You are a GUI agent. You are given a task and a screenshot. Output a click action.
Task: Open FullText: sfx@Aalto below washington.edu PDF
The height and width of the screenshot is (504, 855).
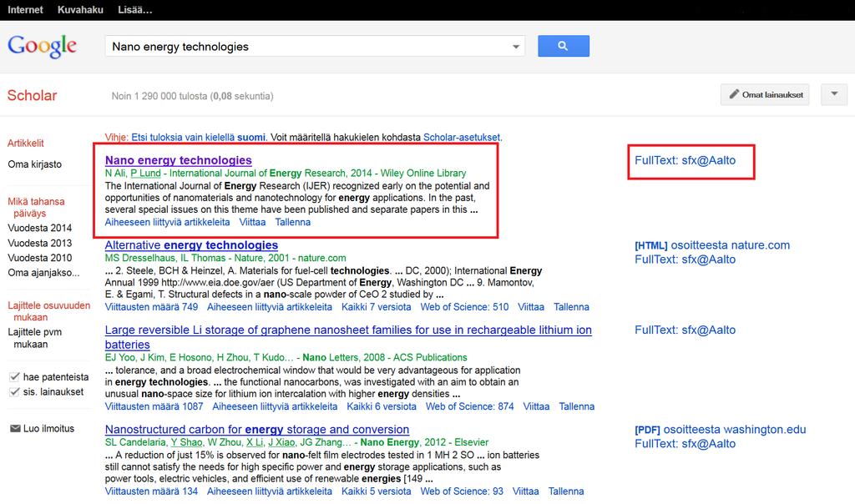click(x=685, y=444)
